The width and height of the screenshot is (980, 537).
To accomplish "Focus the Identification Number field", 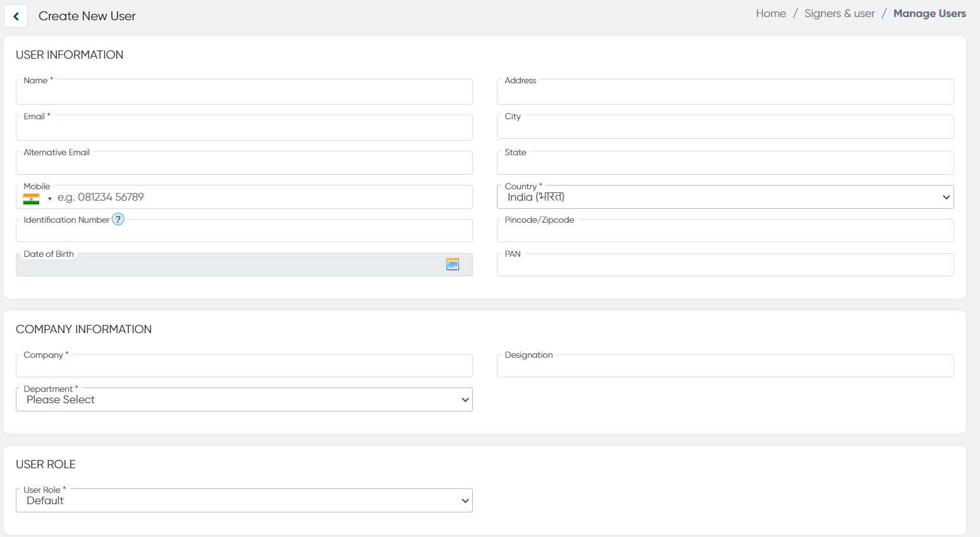I will 244,231.
